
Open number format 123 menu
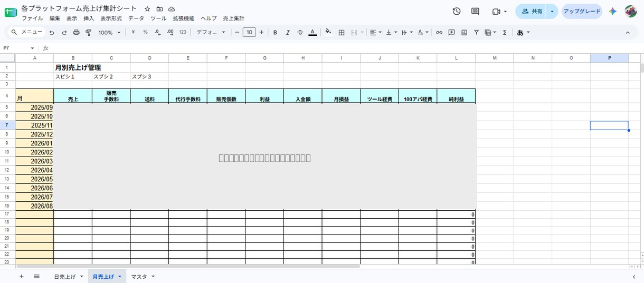point(183,32)
